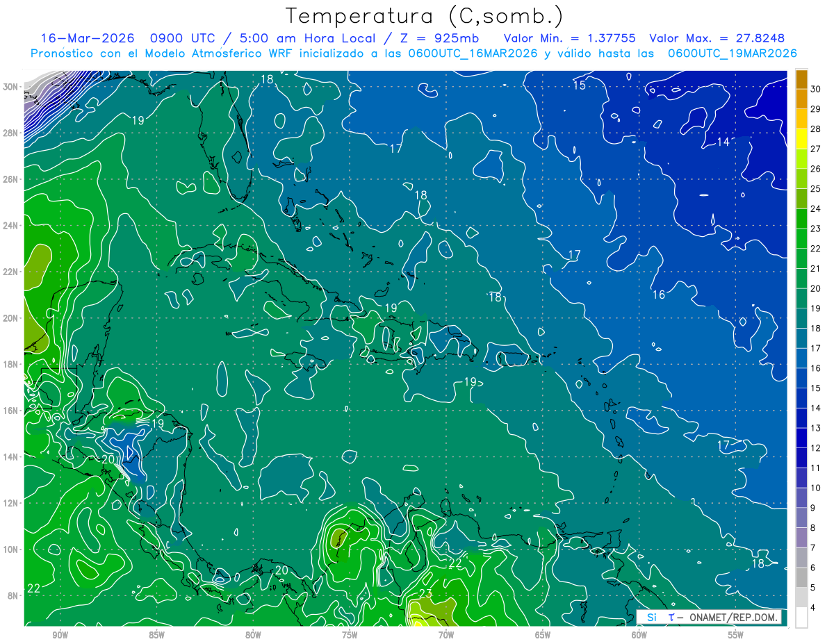Image resolution: width=834 pixels, height=644 pixels.
Task: Click the '60W' longitude axis label
Action: click(x=639, y=635)
